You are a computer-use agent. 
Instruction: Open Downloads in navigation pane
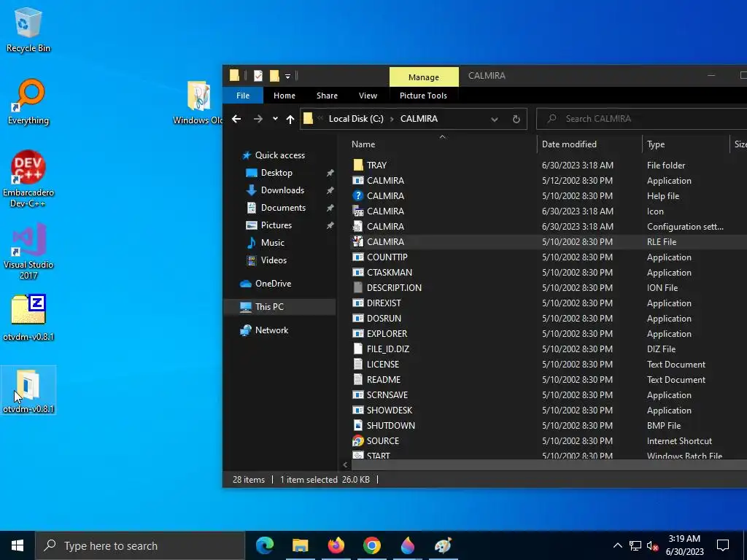(282, 190)
